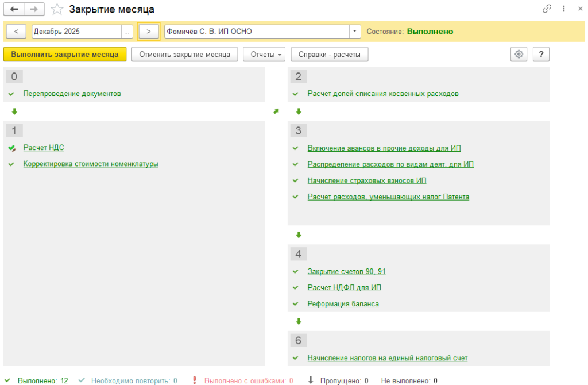The width and height of the screenshot is (588, 385).
Task: Open period picker with ellipsis button
Action: [127, 31]
